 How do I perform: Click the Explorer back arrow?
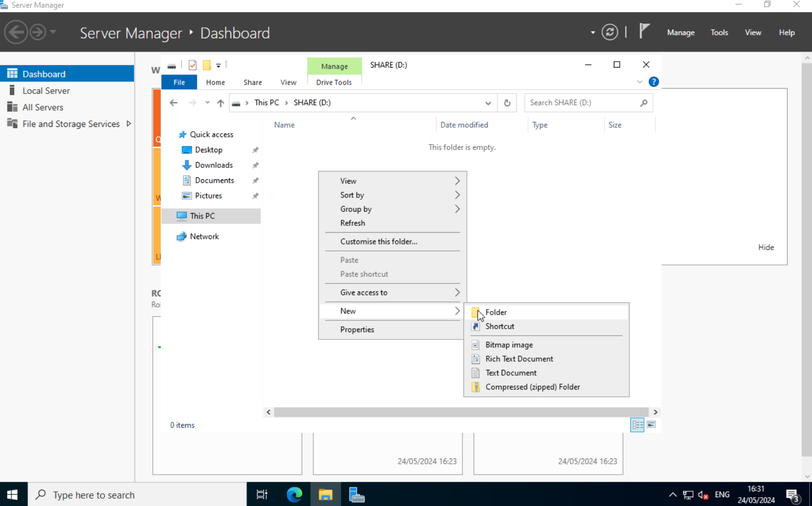[x=173, y=103]
